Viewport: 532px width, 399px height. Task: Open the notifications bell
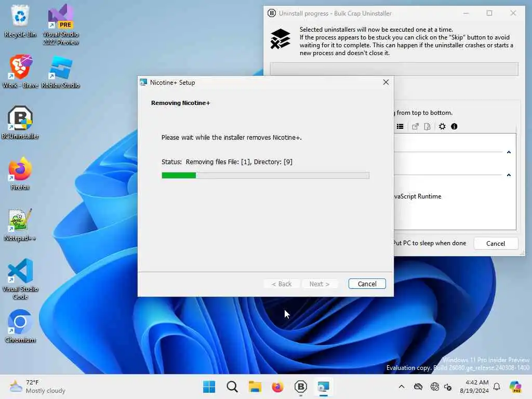497,387
